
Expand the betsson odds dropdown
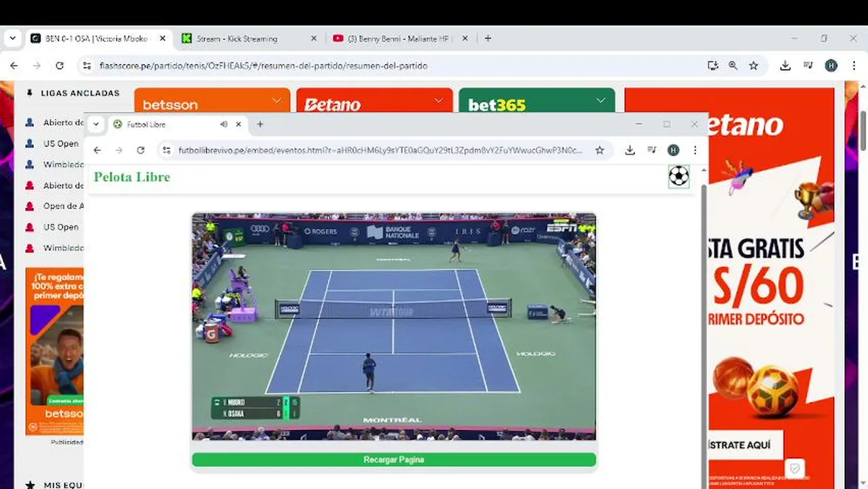point(276,101)
